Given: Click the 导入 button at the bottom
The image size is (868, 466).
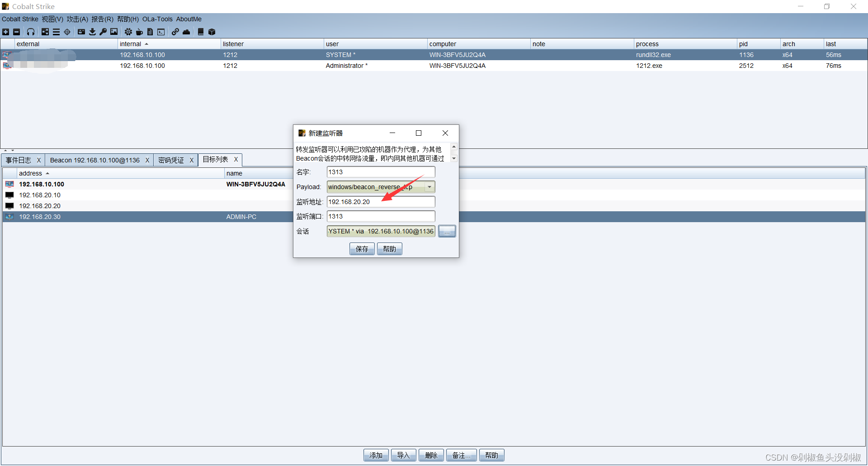Looking at the screenshot, I should pos(404,455).
